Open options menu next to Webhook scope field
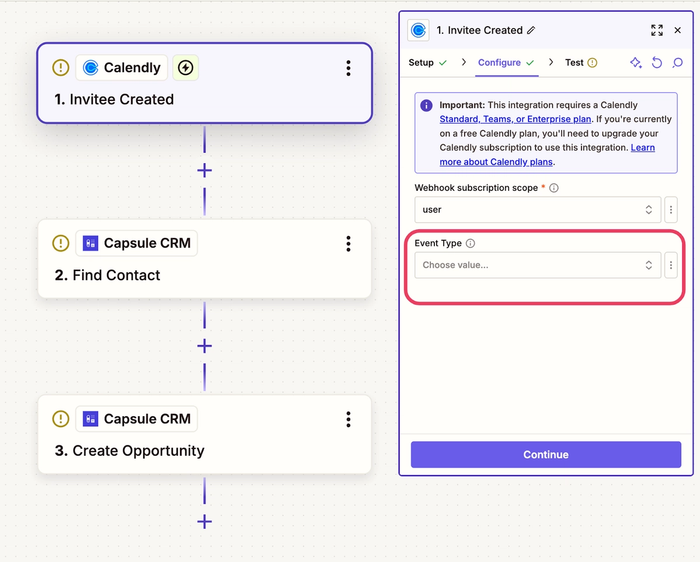 [671, 210]
